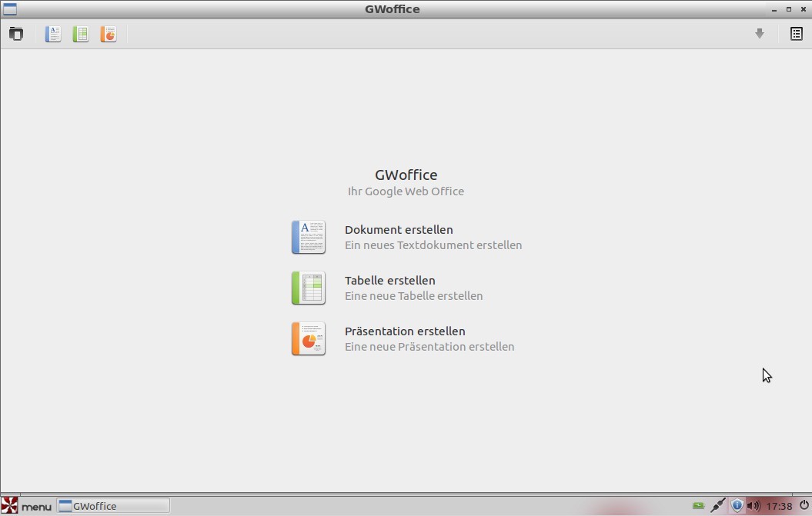Click the toolbar text document icon
The width and height of the screenshot is (812, 516).
[x=53, y=34]
